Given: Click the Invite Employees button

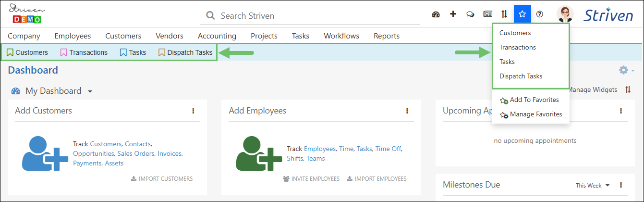Looking at the screenshot, I should pos(311,178).
